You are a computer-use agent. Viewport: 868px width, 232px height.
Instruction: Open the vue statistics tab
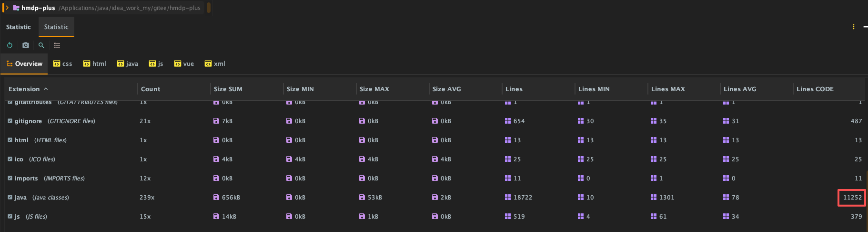point(184,63)
